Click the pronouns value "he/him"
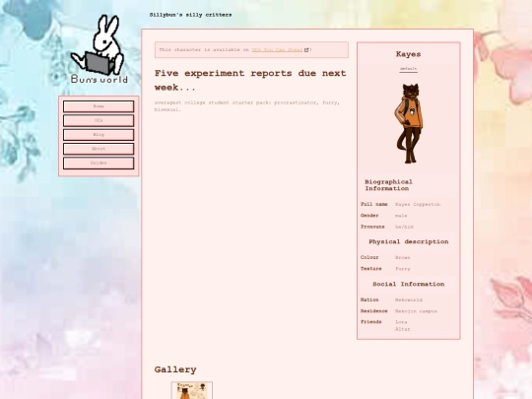Image resolution: width=532 pixels, height=399 pixels. [x=404, y=227]
